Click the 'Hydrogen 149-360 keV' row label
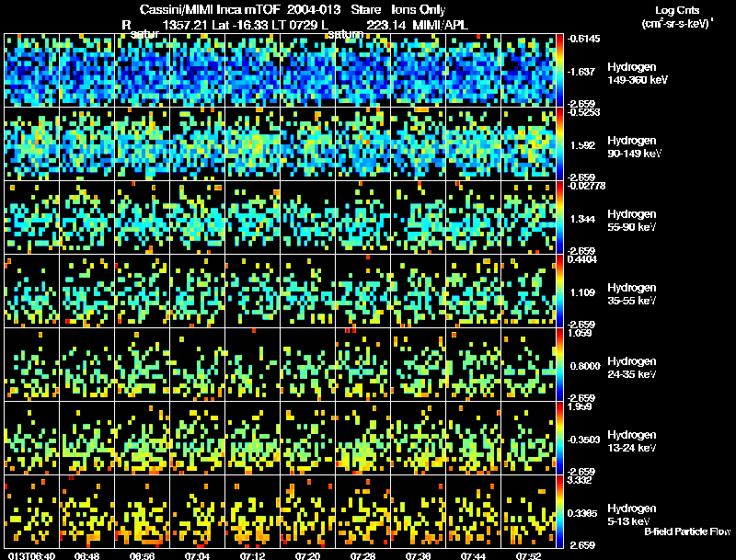This screenshot has height=560, width=736. tap(638, 74)
